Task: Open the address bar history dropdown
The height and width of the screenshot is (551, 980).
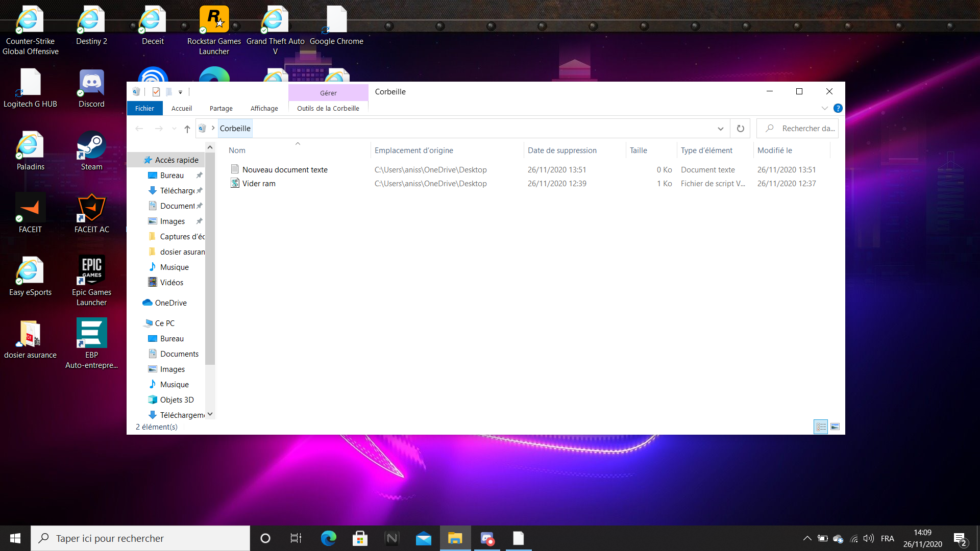Action: tap(720, 129)
